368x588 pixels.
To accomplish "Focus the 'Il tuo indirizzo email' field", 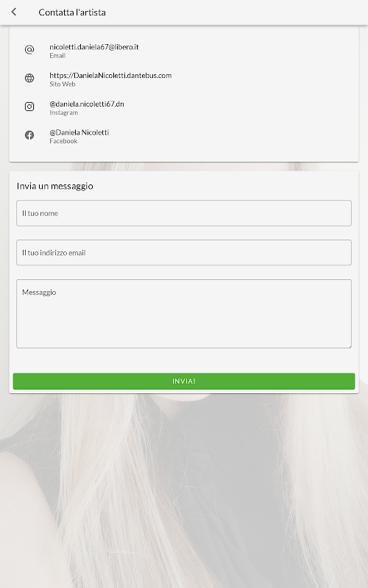I will (184, 252).
